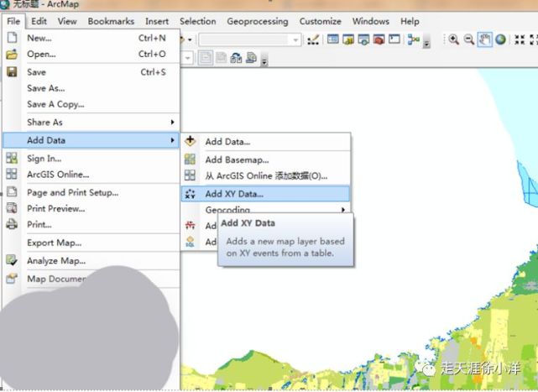Viewport: 538px width, 392px height.
Task: Open Page and Print Setup...
Action: [x=91, y=192]
